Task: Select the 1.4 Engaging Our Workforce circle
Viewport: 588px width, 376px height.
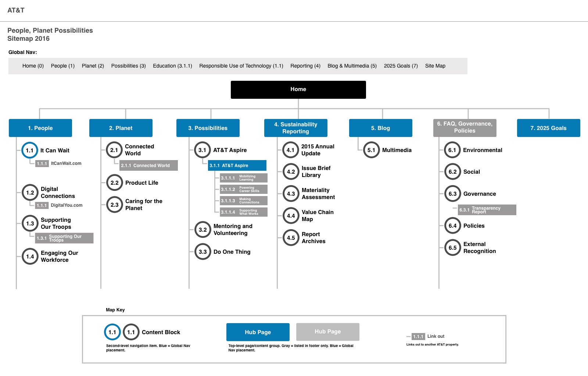Action: coord(30,257)
